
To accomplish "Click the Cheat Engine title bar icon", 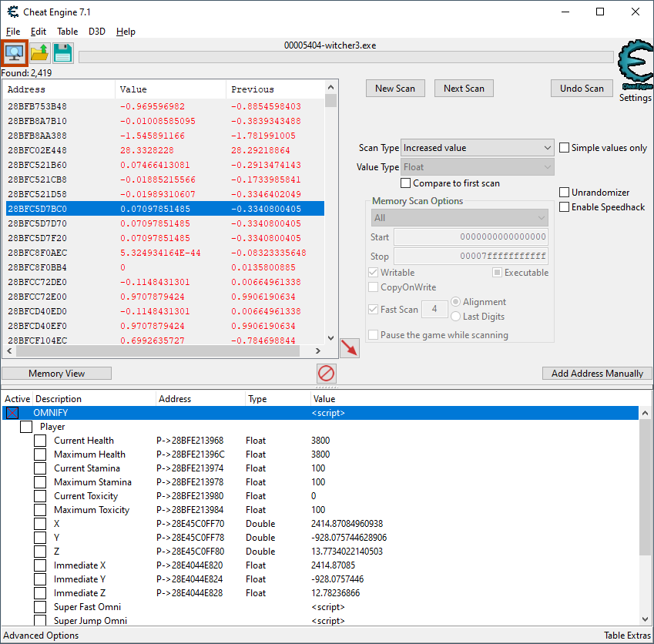I will [x=12, y=12].
